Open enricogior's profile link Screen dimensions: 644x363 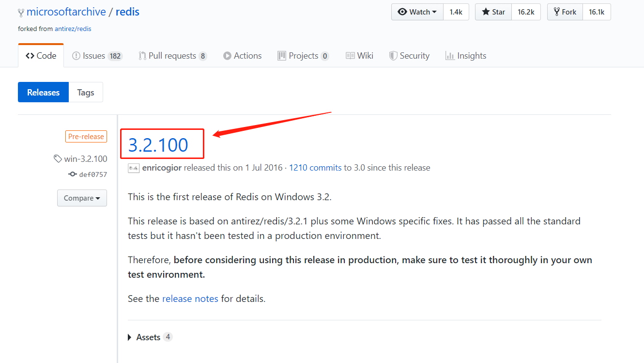162,168
